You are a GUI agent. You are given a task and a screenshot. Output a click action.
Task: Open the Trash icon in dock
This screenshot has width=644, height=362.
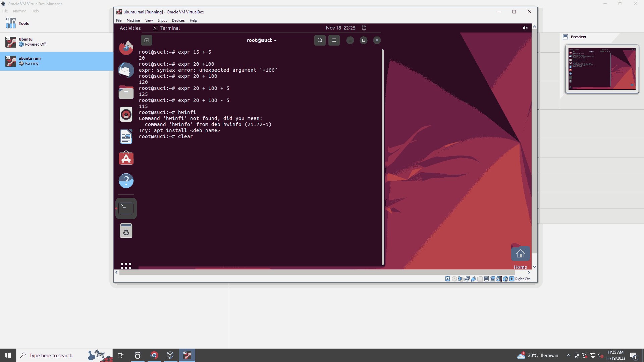[x=126, y=231]
